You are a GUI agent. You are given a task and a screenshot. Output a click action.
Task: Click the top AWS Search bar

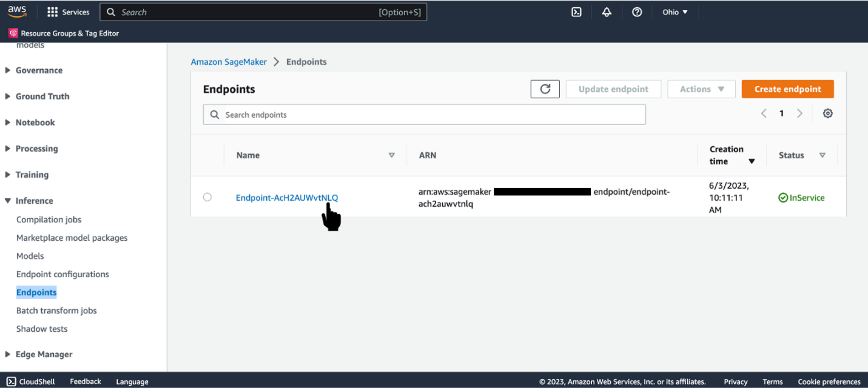click(x=263, y=12)
